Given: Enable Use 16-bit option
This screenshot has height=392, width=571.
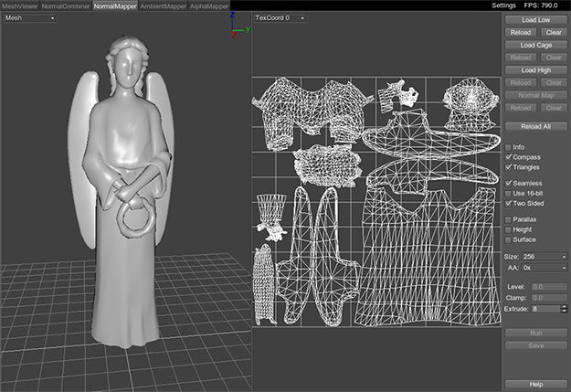Looking at the screenshot, I should pos(509,194).
